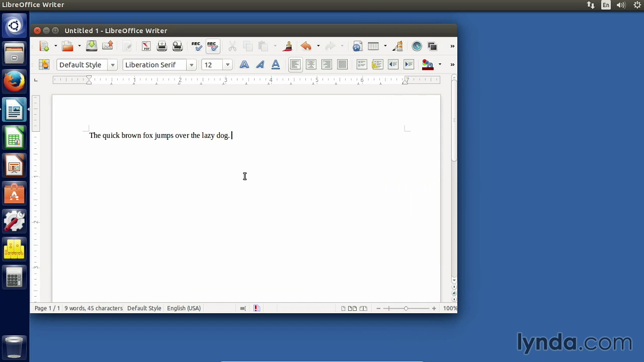This screenshot has width=644, height=362.
Task: Toggle Italic formatting
Action: click(x=260, y=64)
